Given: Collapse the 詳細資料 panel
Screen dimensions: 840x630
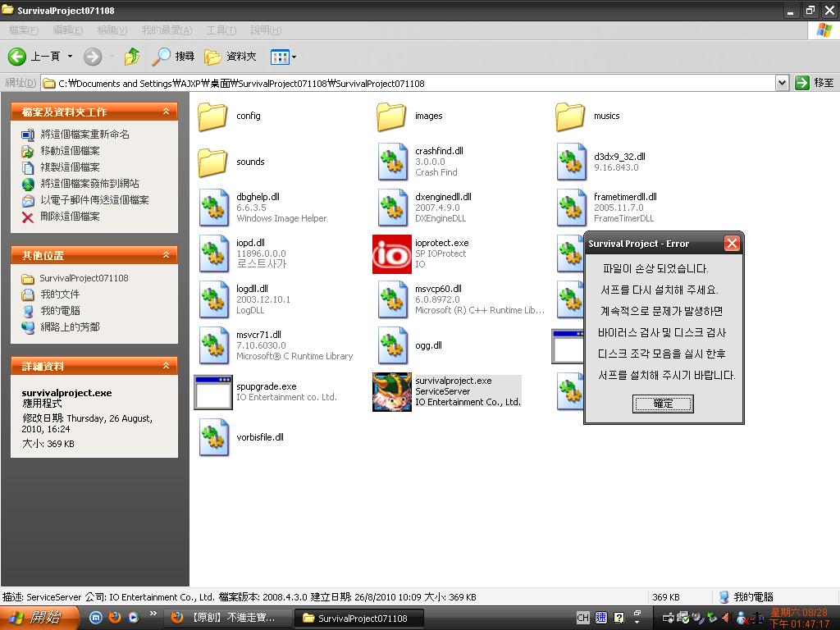Looking at the screenshot, I should 166,366.
